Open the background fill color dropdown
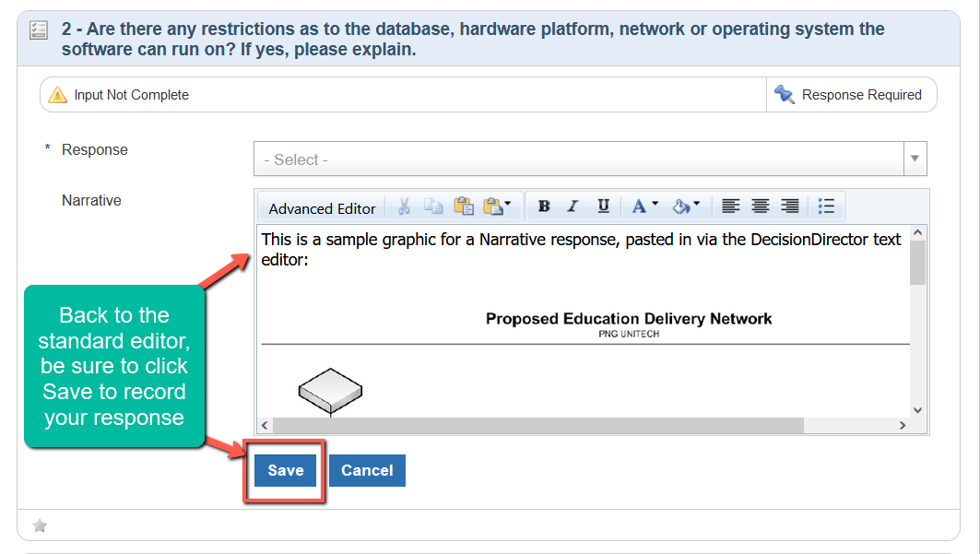980x554 pixels. click(x=686, y=206)
